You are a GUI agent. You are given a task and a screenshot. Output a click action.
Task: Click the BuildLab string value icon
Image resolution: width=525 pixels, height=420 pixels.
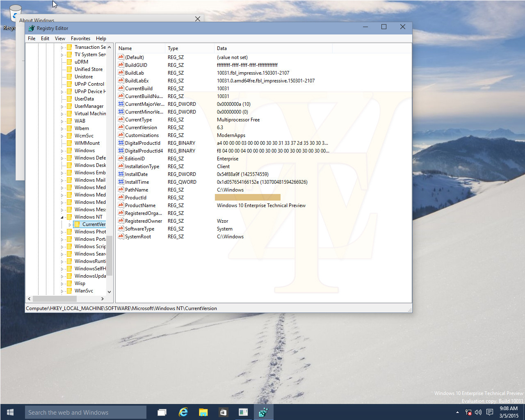coord(121,73)
